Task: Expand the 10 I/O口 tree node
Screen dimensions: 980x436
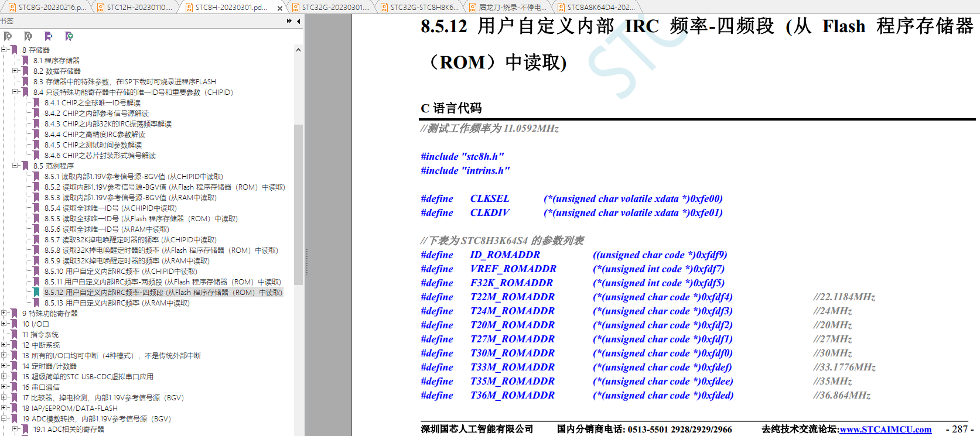Action: point(4,324)
